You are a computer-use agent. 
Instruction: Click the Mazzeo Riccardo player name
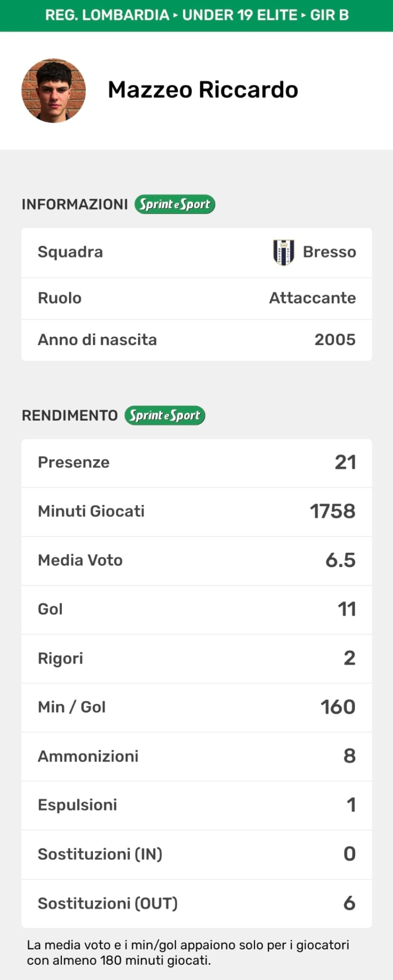tap(203, 90)
